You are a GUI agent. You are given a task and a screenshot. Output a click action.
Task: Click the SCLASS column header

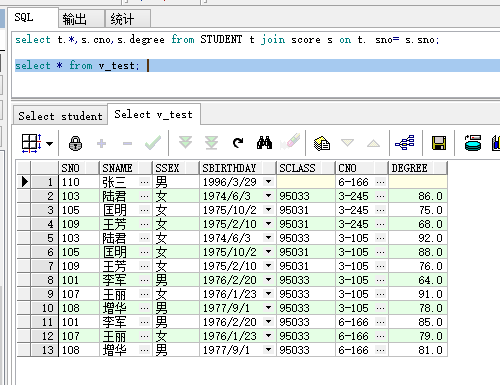306,168
